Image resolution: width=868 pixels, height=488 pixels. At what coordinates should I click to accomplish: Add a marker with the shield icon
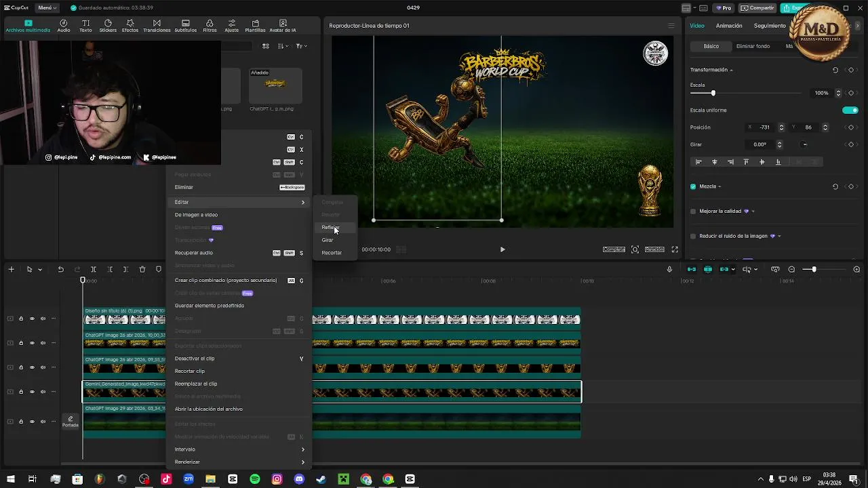click(x=159, y=270)
